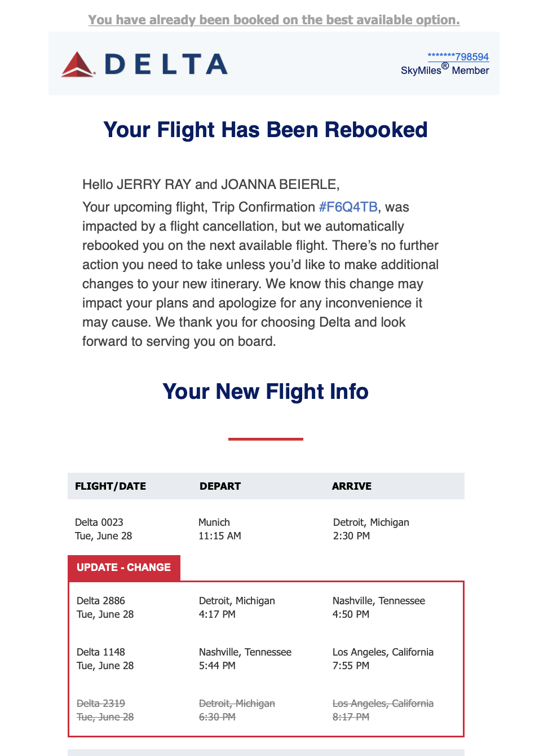The image size is (548, 756).
Task: Click 'Your New Flight Info' heading
Action: (266, 392)
